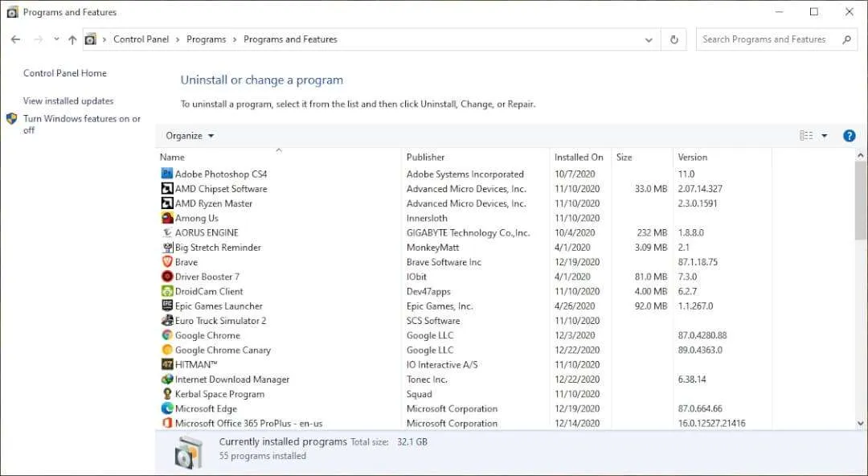Click the scrollbar down arrow
The image size is (868, 476).
point(860,424)
